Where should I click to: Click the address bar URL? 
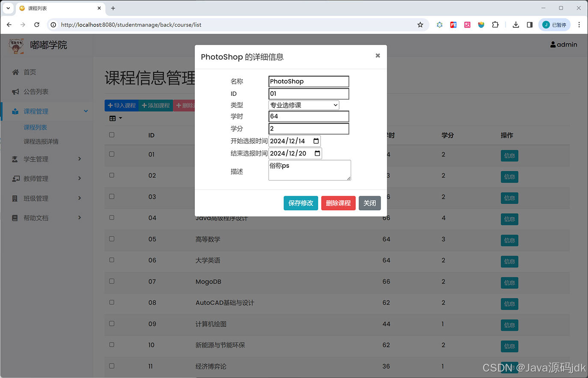pos(131,25)
